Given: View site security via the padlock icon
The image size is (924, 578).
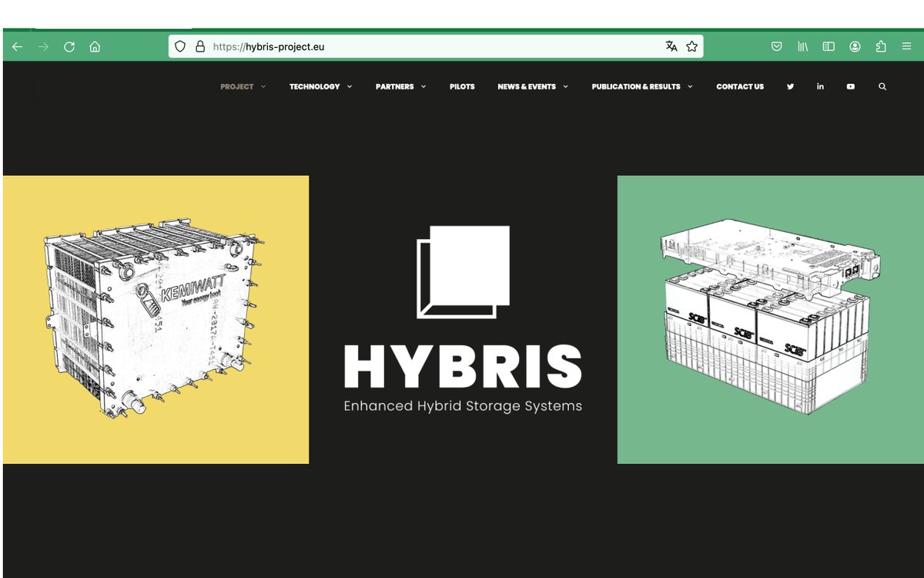Looking at the screenshot, I should tap(200, 46).
